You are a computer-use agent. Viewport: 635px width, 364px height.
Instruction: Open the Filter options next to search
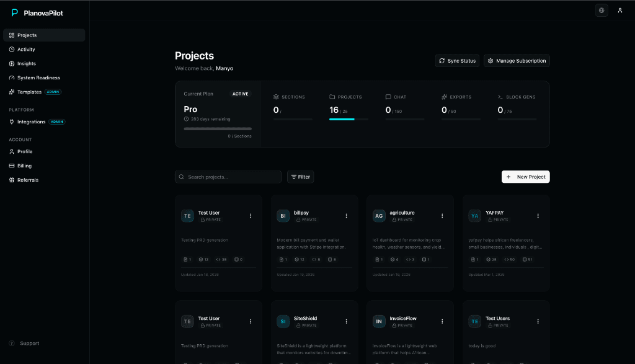tap(300, 177)
